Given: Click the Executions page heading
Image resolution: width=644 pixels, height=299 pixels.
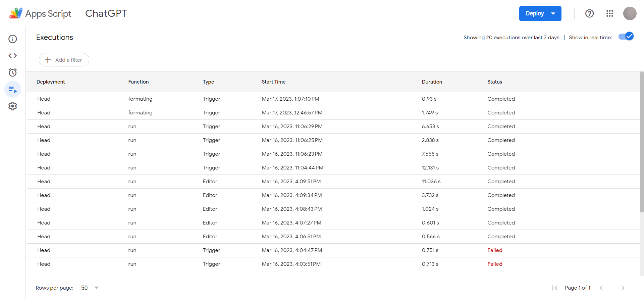Looking at the screenshot, I should click(x=55, y=38).
